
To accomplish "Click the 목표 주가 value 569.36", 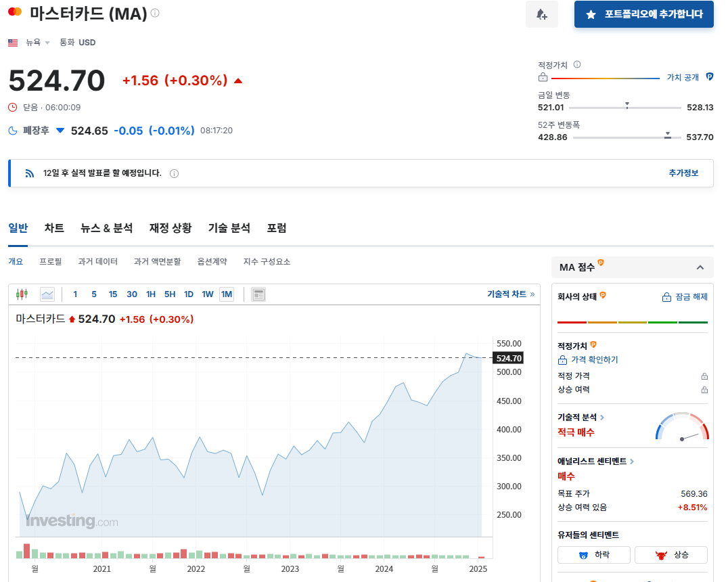I will tap(694, 494).
